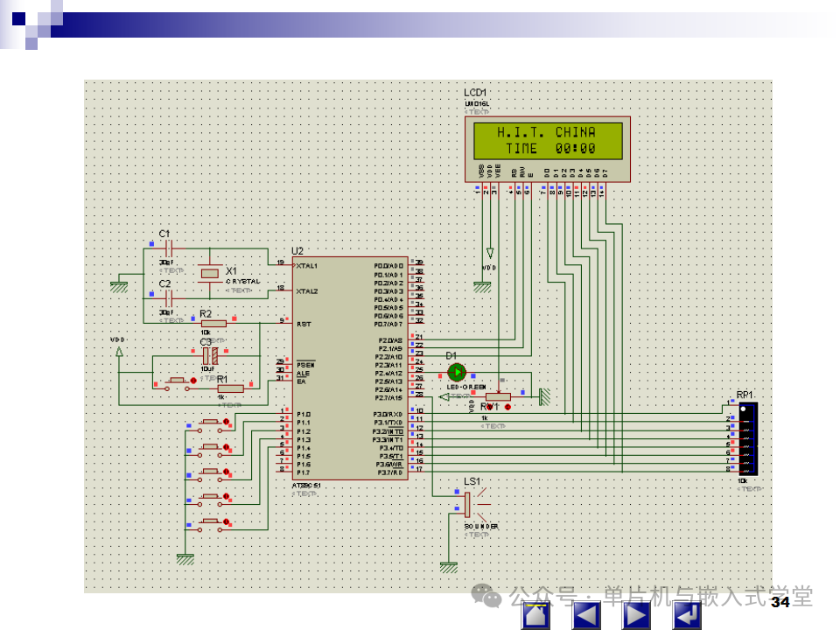Click the green LED D1 symbol
Image resolution: width=840 pixels, height=630 pixels.
click(457, 372)
